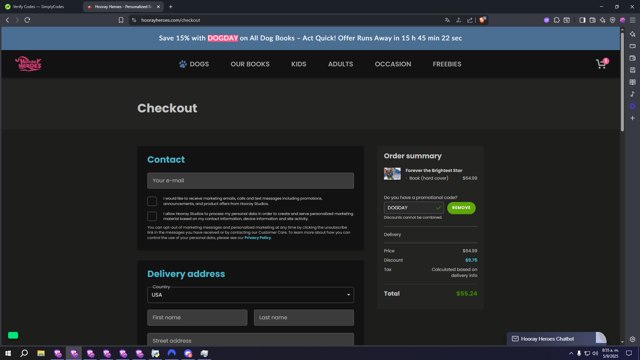Open the ADULTS menu

click(x=340, y=64)
